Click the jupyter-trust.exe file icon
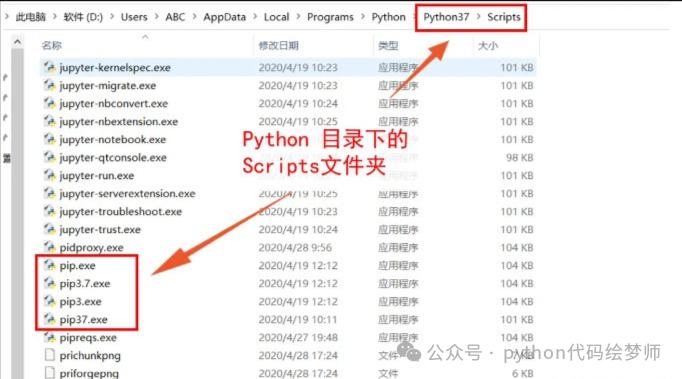The width and height of the screenshot is (682, 379). pyautogui.click(x=50, y=229)
